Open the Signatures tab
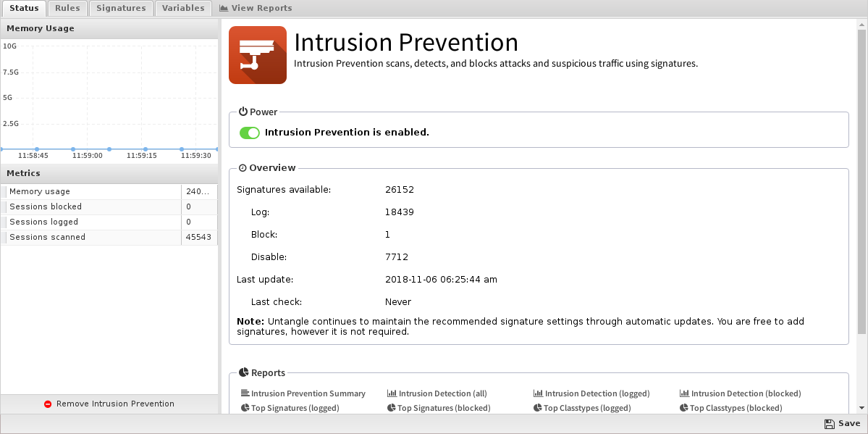The width and height of the screenshot is (868, 434). (x=121, y=8)
